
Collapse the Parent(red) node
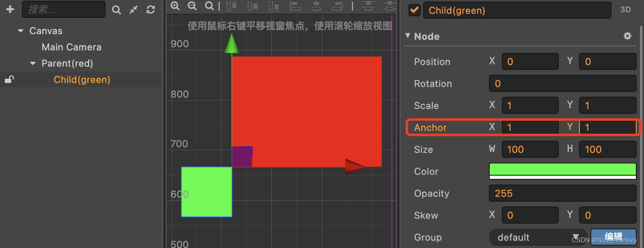[x=33, y=63]
